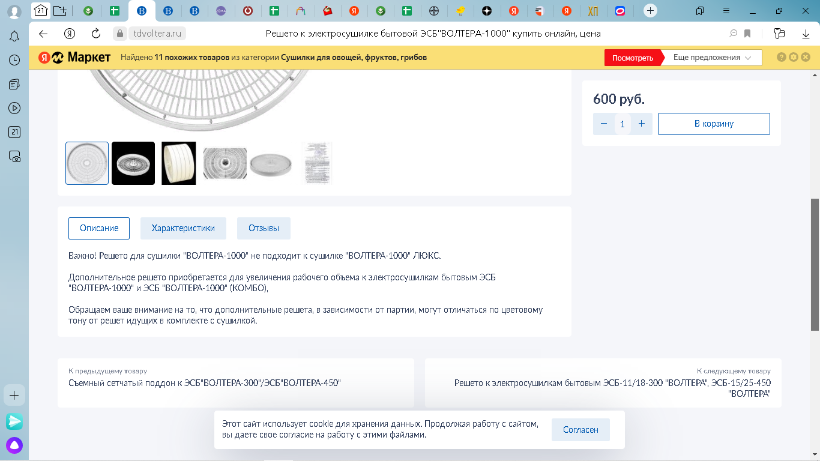820x461 pixels.
Task: Open the history clock icon in sidebar
Action: click(x=14, y=60)
